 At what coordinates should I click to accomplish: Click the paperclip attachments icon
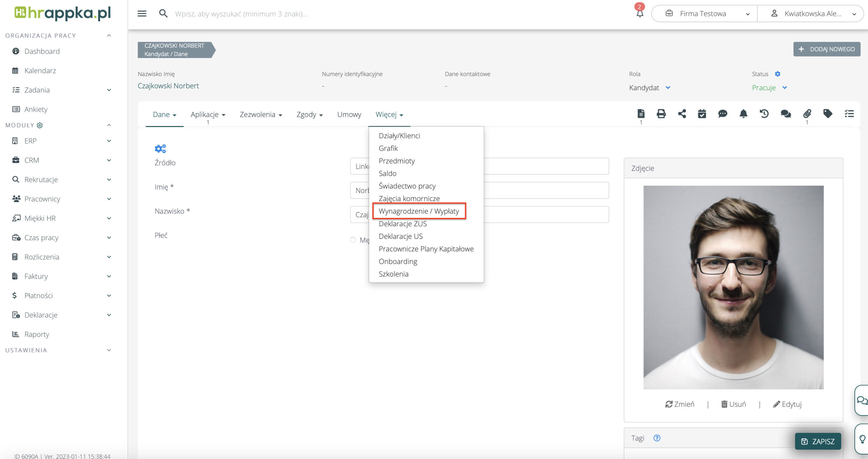click(x=807, y=113)
